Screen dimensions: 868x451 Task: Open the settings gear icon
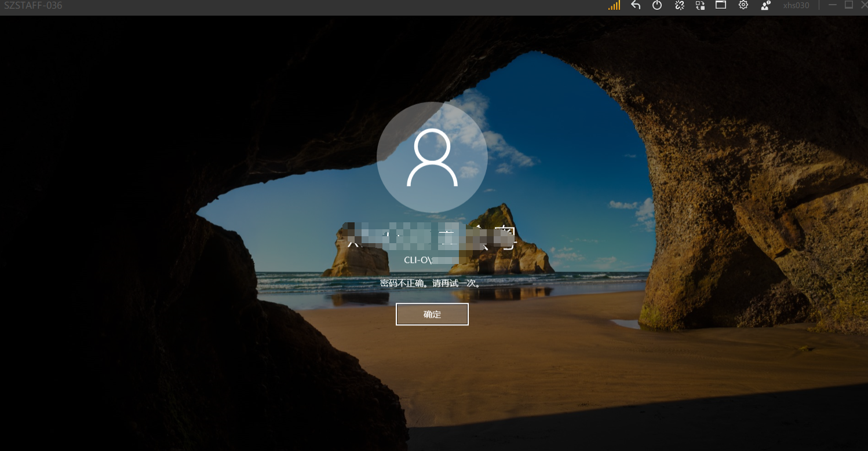click(x=743, y=5)
